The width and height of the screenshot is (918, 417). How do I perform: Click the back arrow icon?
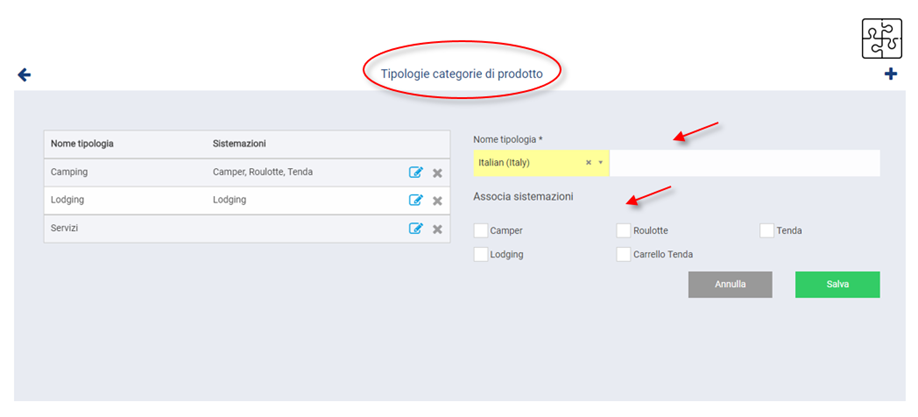(x=25, y=75)
